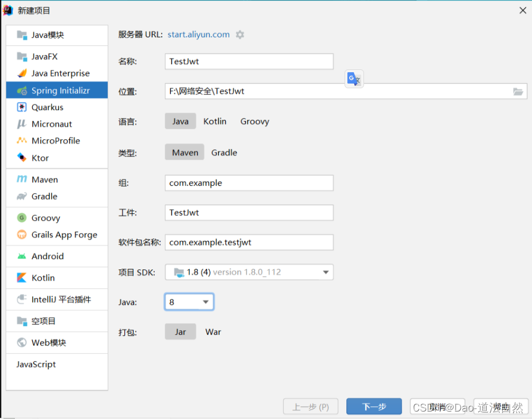Click the IntelliJ logo in title bar
The width and height of the screenshot is (532, 419).
[x=7, y=10]
